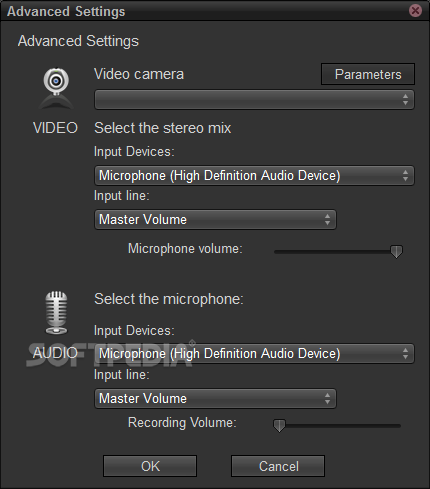This screenshot has width=430, height=489.
Task: Discard changes with the Cancel button
Action: click(278, 466)
